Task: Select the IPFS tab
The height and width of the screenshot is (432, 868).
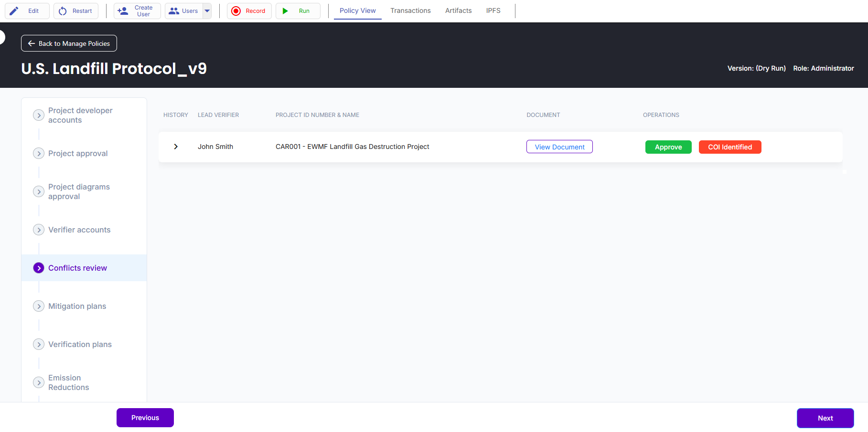Action: [x=493, y=11]
